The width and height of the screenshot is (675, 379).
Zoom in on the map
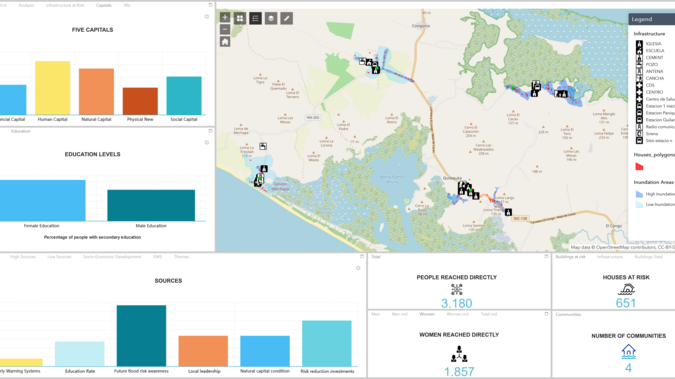pyautogui.click(x=225, y=17)
